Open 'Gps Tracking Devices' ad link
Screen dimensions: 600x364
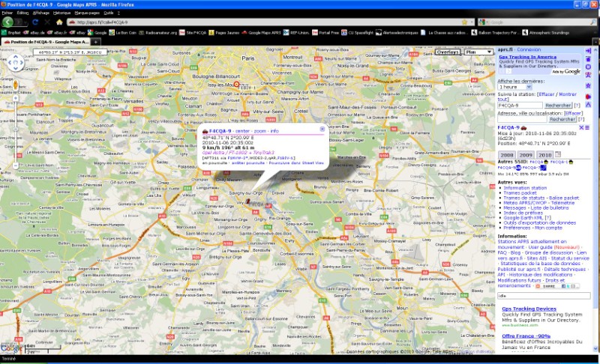[x=529, y=309]
